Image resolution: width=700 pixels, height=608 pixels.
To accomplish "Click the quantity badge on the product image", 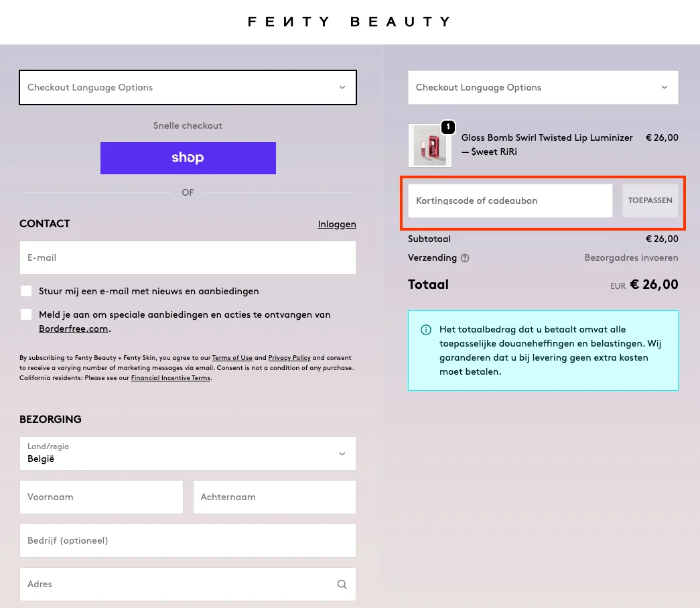I will click(447, 127).
